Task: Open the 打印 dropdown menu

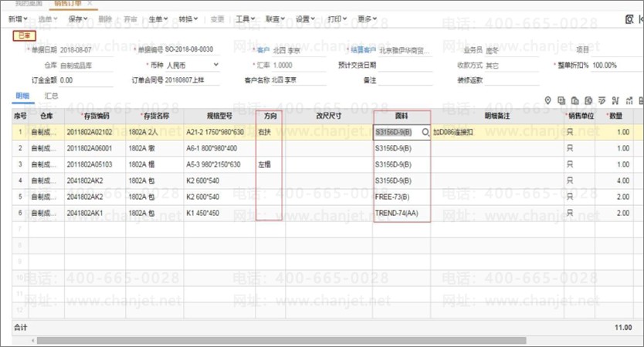Action: pyautogui.click(x=337, y=19)
